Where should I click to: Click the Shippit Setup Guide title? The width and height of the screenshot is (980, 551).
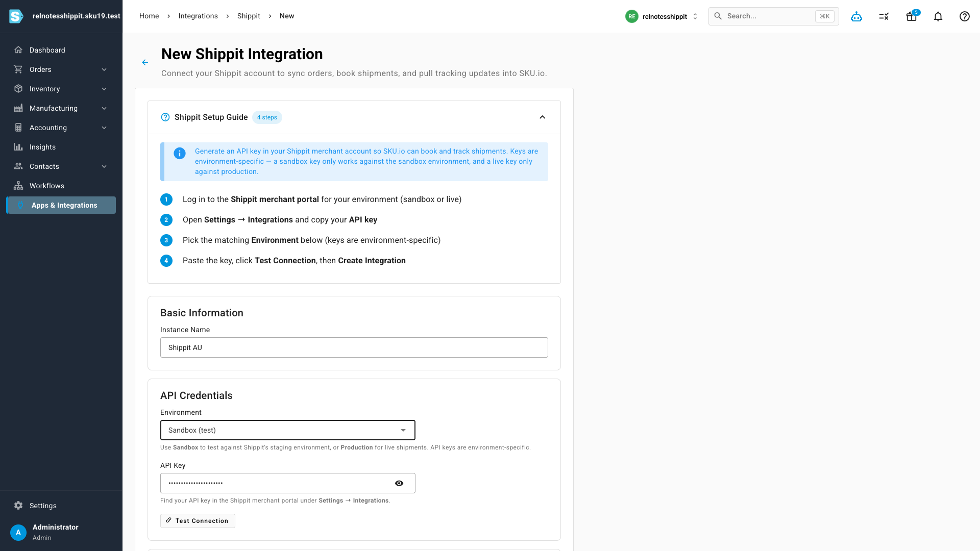click(x=211, y=117)
